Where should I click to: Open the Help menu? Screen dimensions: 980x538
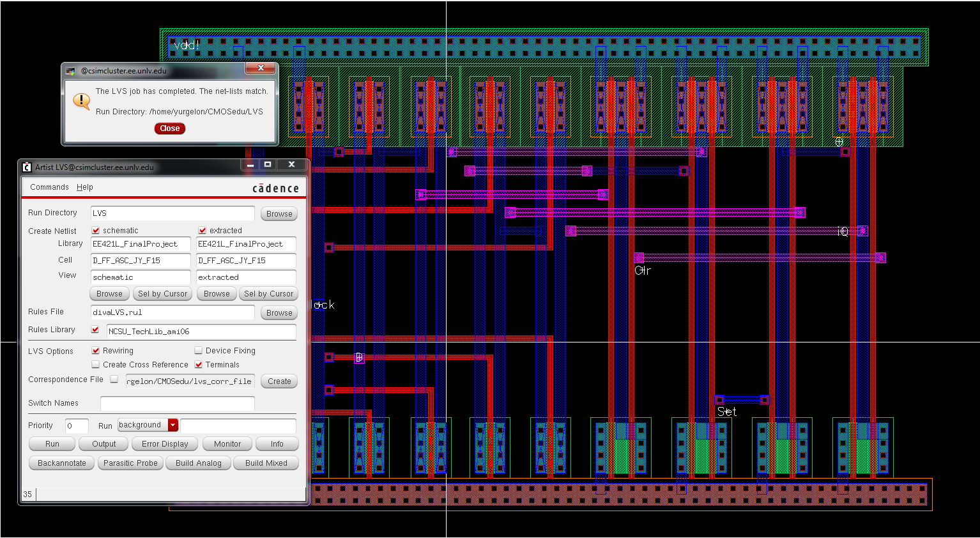point(85,187)
